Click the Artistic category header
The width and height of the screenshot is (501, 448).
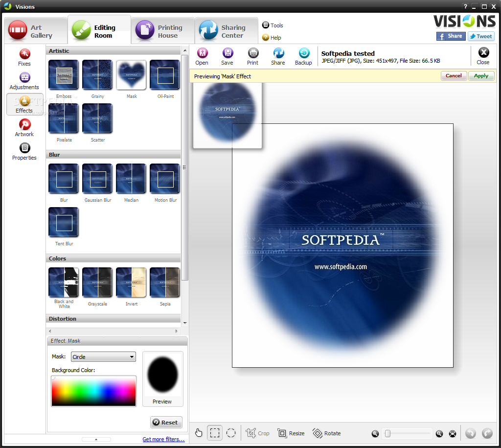coord(114,51)
